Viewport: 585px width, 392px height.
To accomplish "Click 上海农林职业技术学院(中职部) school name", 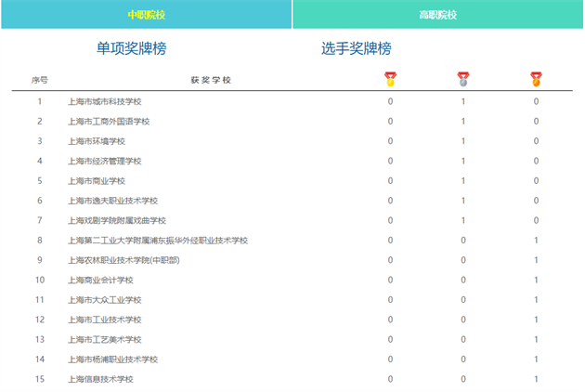I will pyautogui.click(x=123, y=260).
